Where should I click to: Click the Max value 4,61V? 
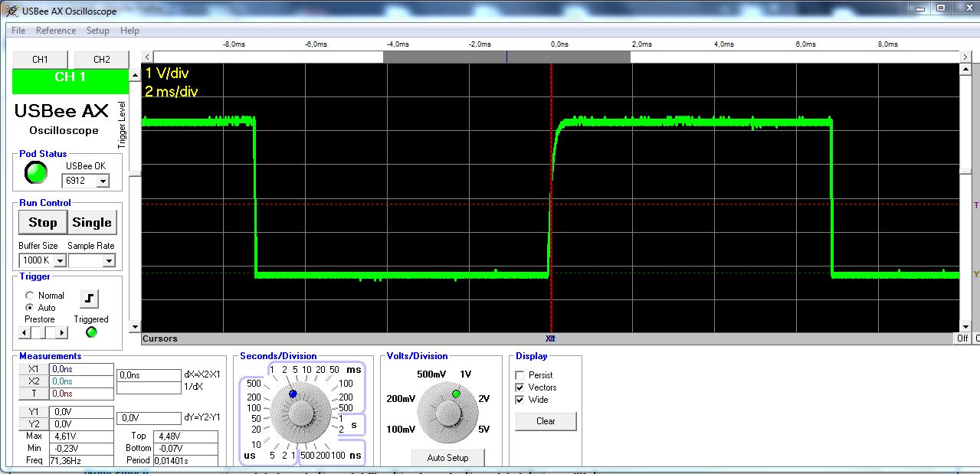tap(81, 436)
